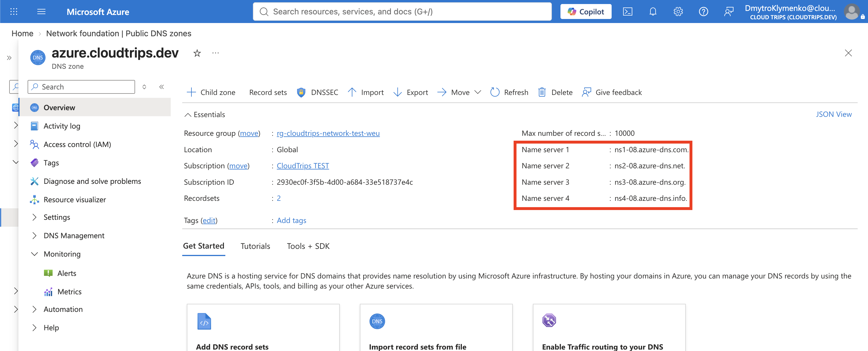Screen dimensions: 868x351
Task: Open the Azure portal apps grid icon
Action: (14, 12)
